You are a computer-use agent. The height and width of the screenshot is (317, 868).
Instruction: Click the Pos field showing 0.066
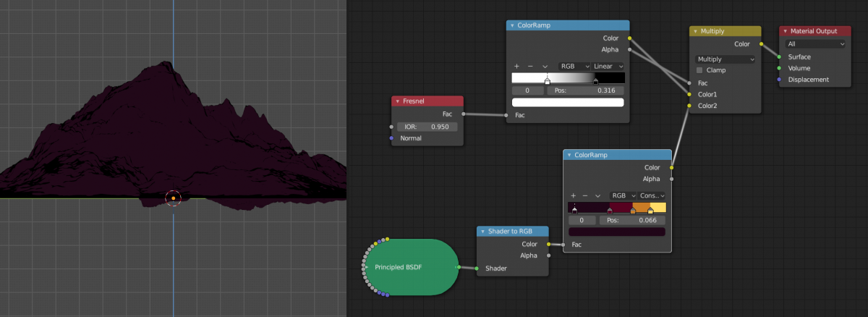pos(634,219)
